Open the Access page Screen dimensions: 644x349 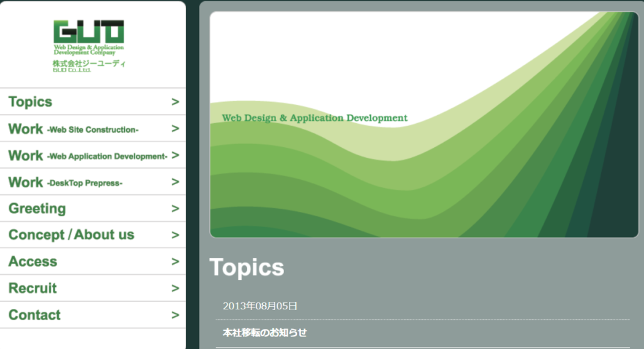33,262
